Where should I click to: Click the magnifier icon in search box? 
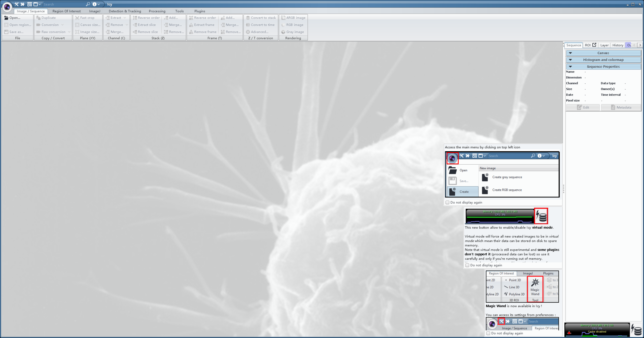[x=88, y=4]
